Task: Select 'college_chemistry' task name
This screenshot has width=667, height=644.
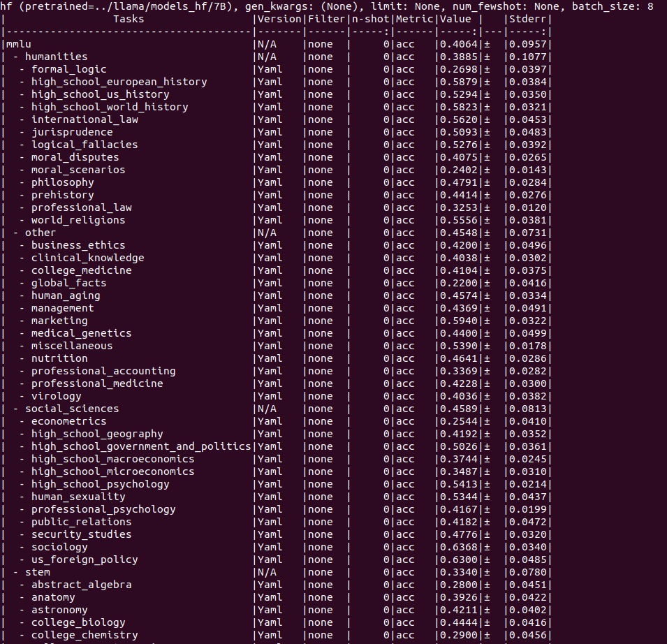Action: [x=85, y=635]
